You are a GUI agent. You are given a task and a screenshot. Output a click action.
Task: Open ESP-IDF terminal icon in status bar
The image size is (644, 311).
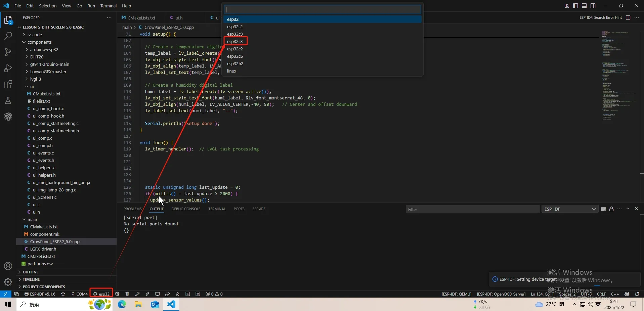point(187,294)
